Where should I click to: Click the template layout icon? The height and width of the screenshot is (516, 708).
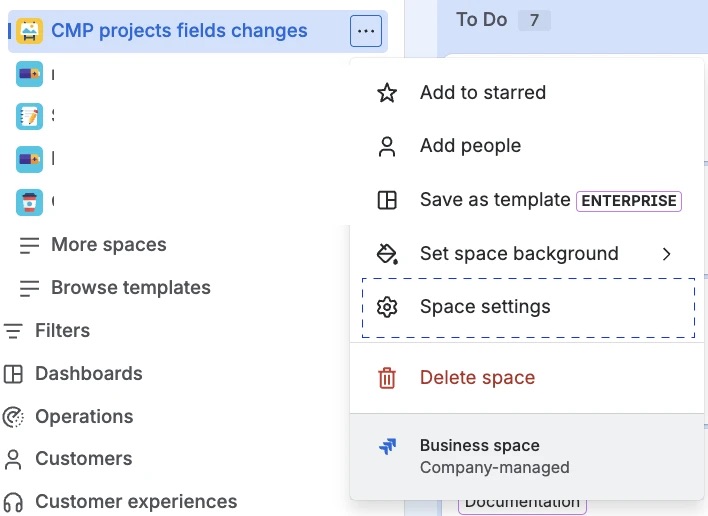coord(387,200)
